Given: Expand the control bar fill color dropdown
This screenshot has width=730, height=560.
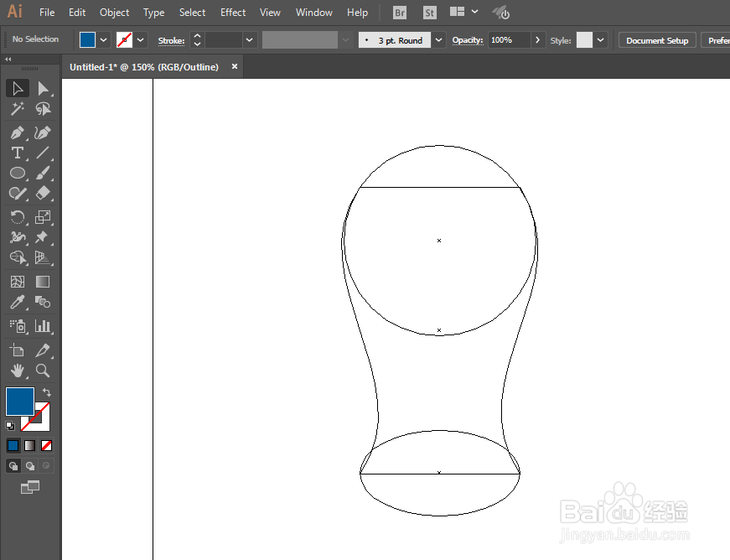Looking at the screenshot, I should point(104,40).
